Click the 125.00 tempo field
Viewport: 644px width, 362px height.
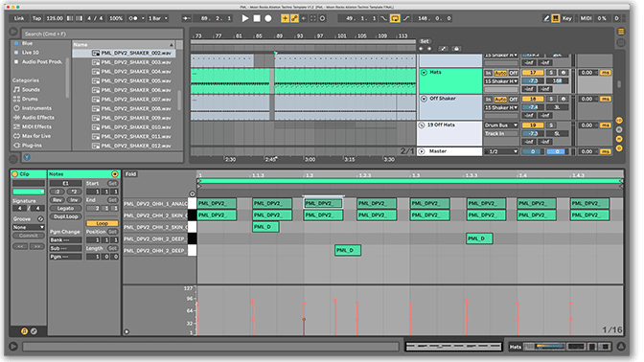[55, 18]
